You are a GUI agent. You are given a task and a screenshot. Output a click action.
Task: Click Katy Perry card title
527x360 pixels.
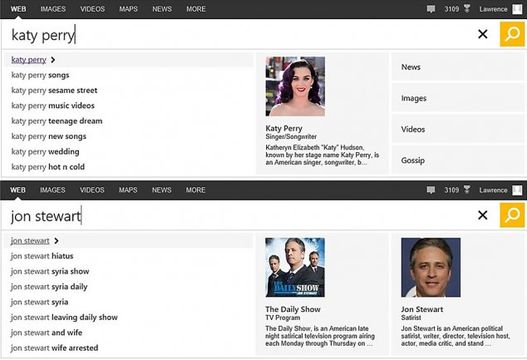[284, 128]
